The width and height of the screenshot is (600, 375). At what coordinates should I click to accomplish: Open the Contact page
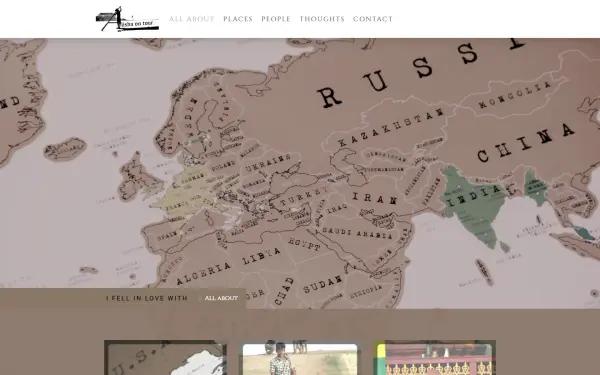[373, 19]
